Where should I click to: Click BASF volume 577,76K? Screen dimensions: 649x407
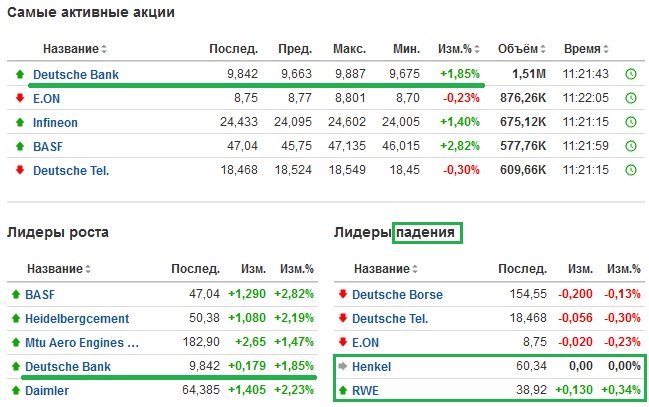[523, 146]
